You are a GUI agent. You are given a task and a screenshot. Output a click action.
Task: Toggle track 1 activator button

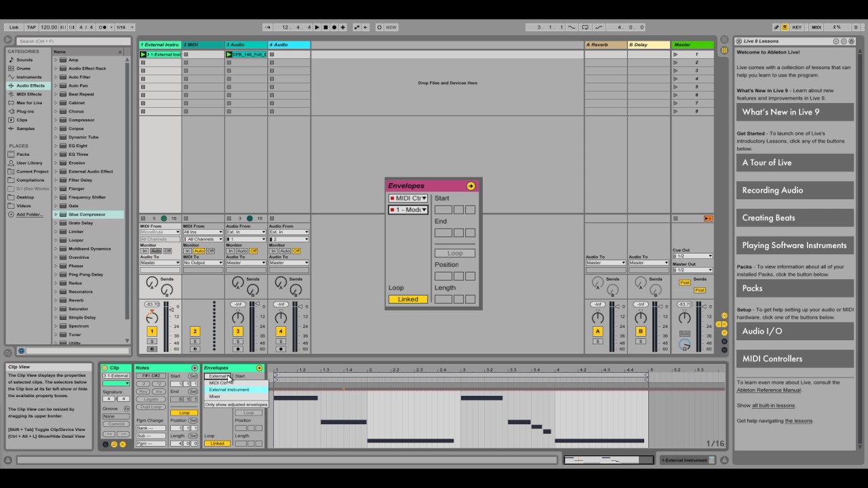point(152,331)
